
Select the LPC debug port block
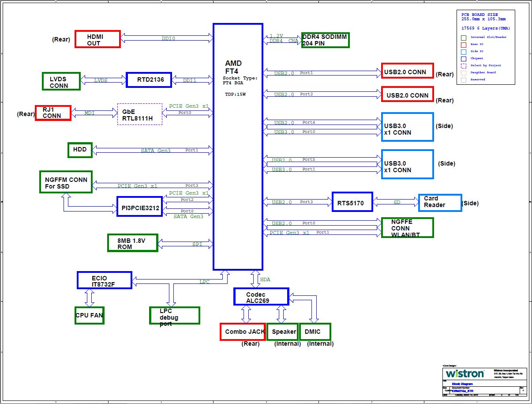tap(174, 316)
